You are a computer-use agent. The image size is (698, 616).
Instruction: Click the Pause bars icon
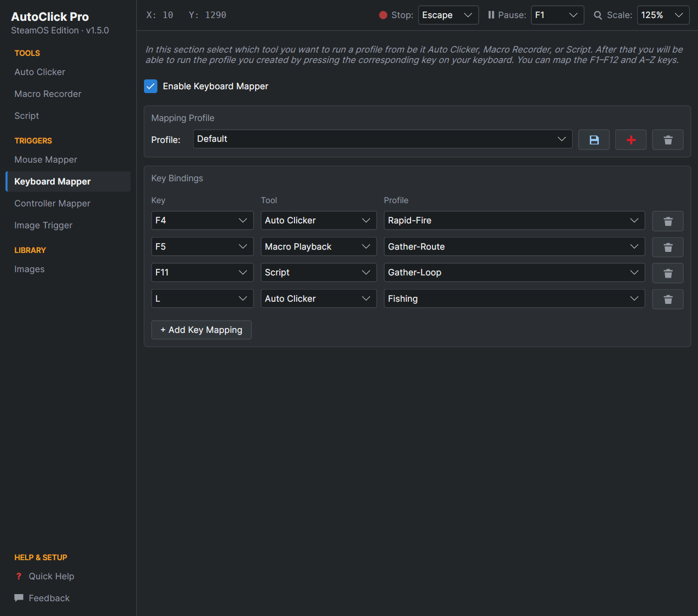tap(491, 15)
